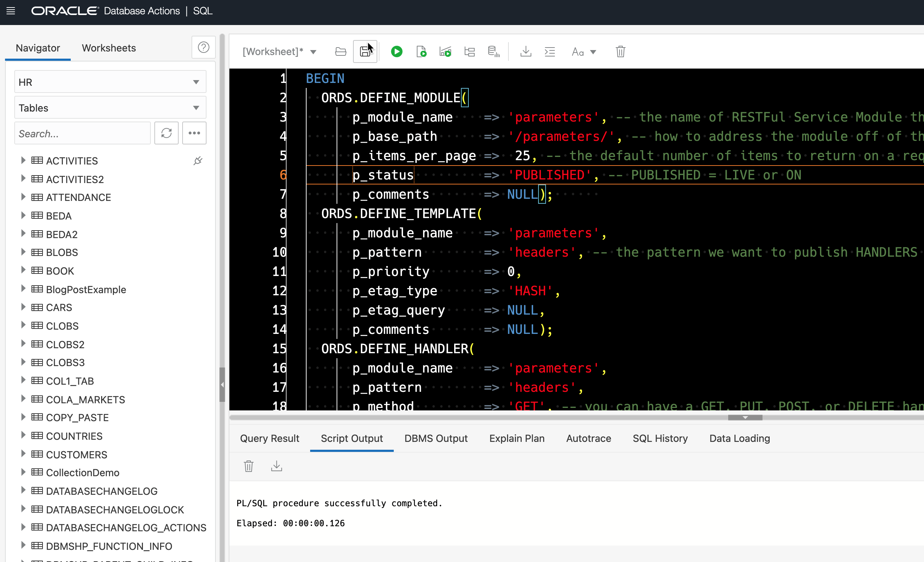The image size is (924, 562).
Task: Open the Data Loading tab
Action: (740, 438)
